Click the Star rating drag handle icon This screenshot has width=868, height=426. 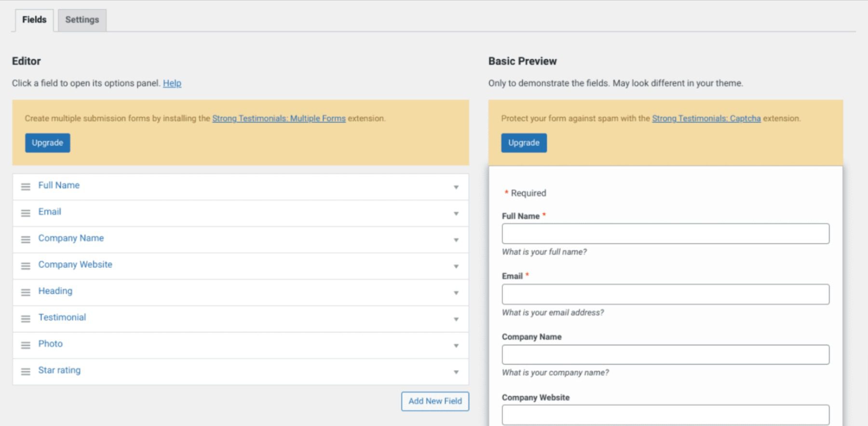click(26, 372)
